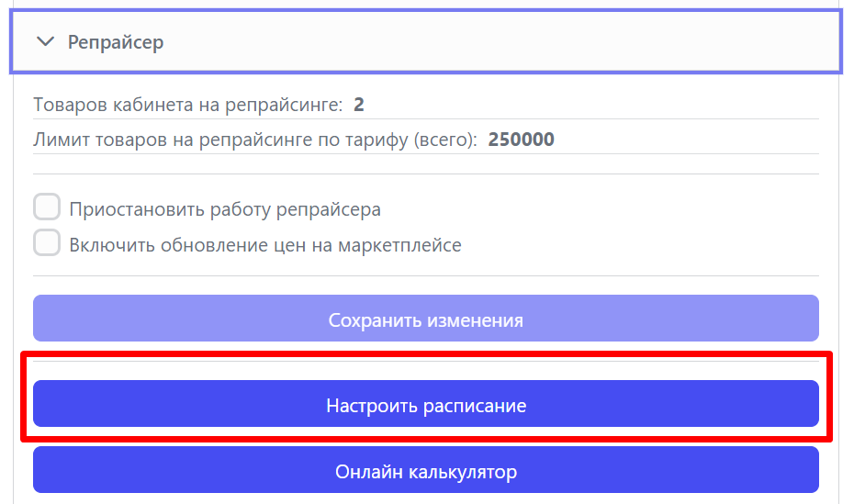Image resolution: width=854 pixels, height=504 pixels.
Task: Enable the Приостановить работу репрайсера checkbox
Action: (x=47, y=207)
